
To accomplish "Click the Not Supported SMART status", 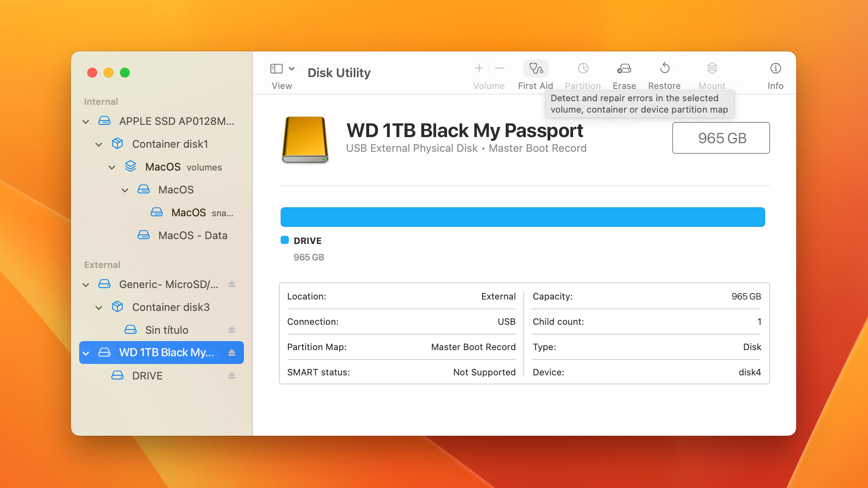I will pyautogui.click(x=484, y=372).
